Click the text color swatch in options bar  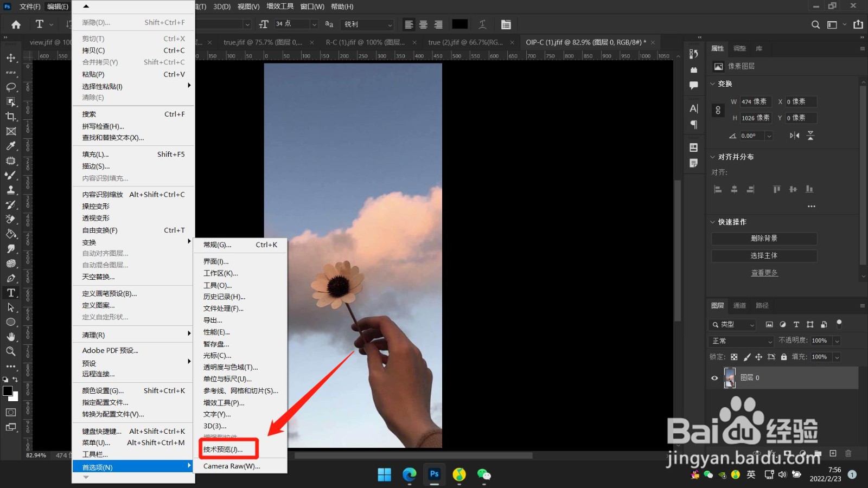(x=460, y=24)
